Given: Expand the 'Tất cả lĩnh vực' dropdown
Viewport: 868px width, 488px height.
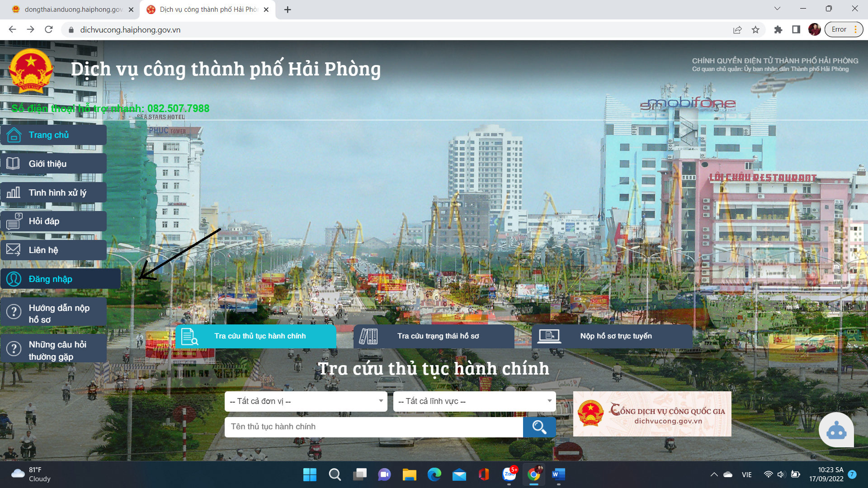Looking at the screenshot, I should (474, 401).
